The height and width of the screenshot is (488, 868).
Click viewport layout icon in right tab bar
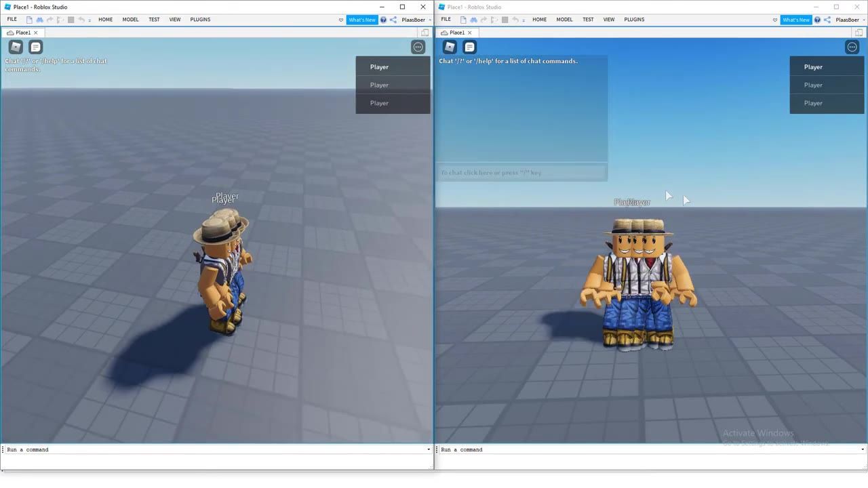(x=859, y=33)
